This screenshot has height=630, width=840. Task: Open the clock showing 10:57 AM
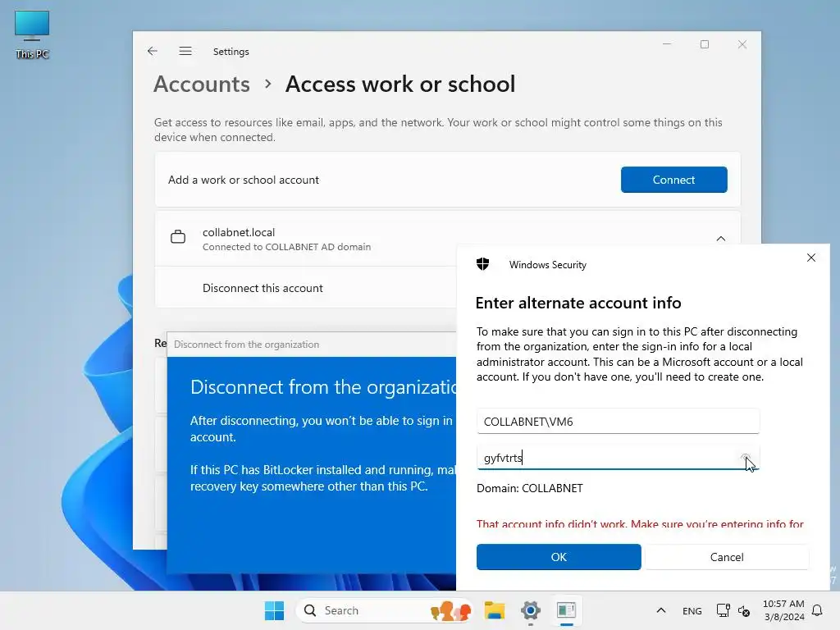pos(783,610)
